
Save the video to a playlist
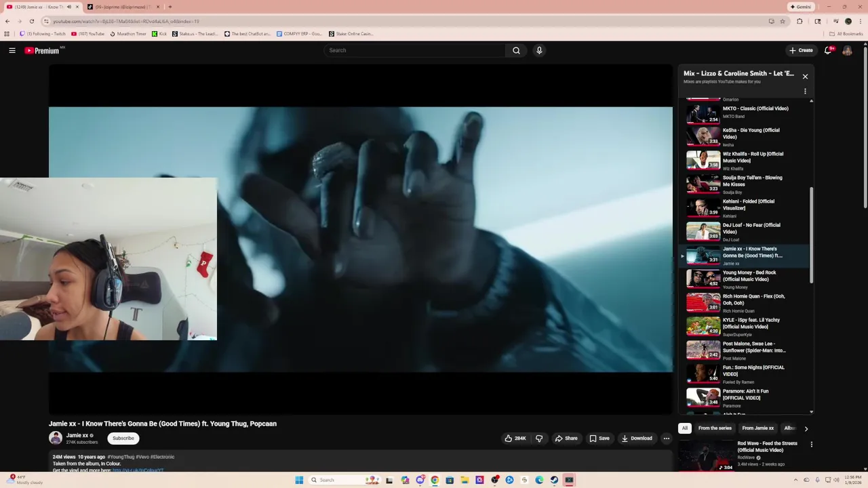tap(599, 439)
